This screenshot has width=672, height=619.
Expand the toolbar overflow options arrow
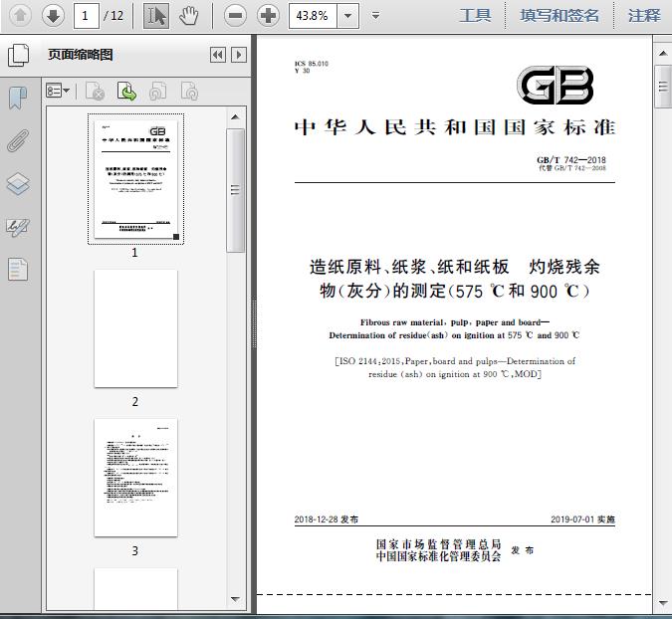376,16
